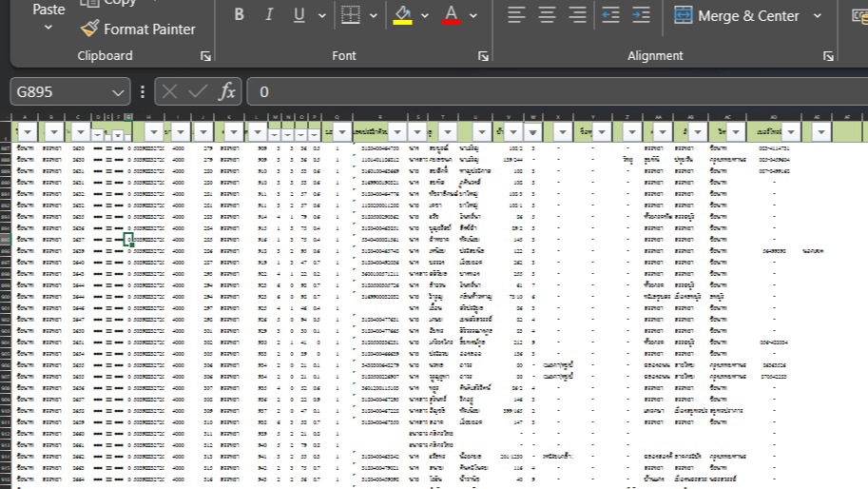The width and height of the screenshot is (868, 489).
Task: Open the column AA filter arrow
Action: click(662, 132)
